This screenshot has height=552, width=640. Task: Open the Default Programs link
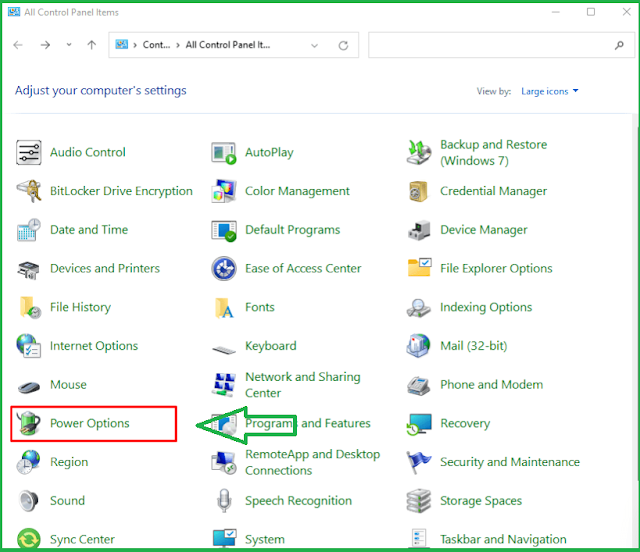point(292,230)
